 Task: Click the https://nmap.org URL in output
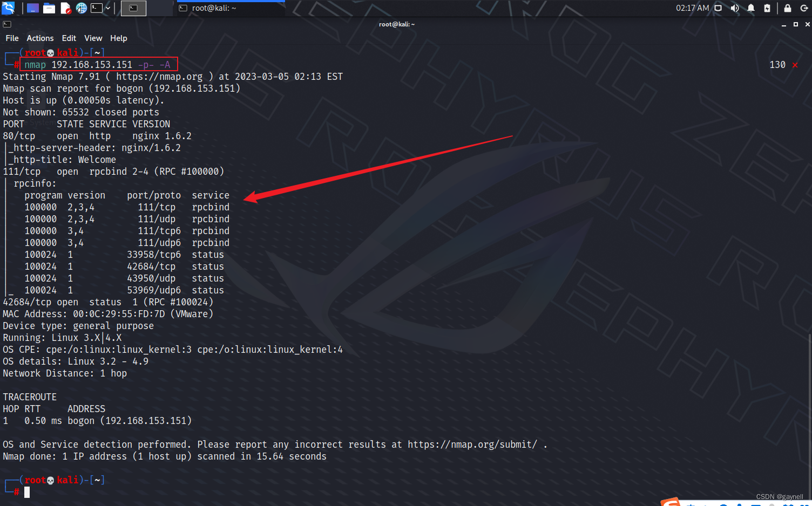(159, 77)
